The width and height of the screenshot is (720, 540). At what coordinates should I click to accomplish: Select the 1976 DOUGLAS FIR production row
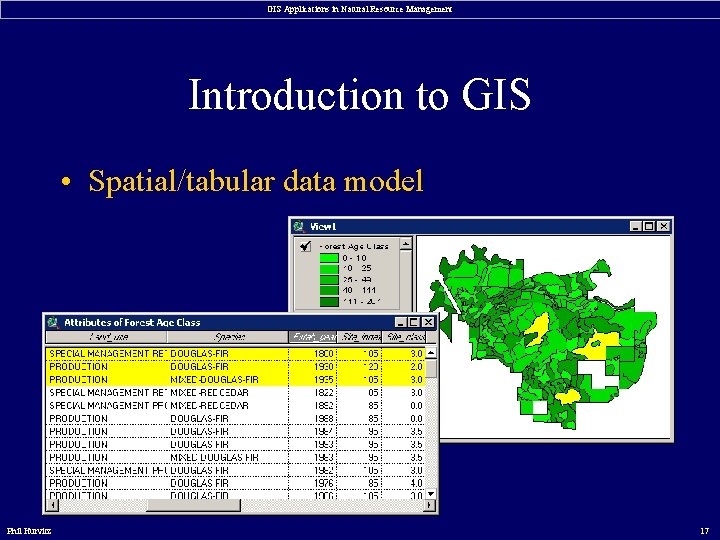click(x=236, y=483)
